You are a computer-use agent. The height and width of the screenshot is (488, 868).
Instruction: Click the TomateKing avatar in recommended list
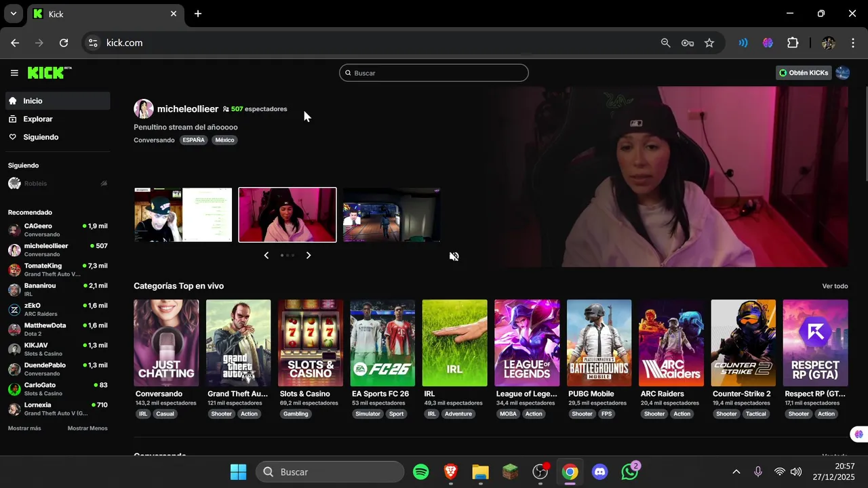14,270
